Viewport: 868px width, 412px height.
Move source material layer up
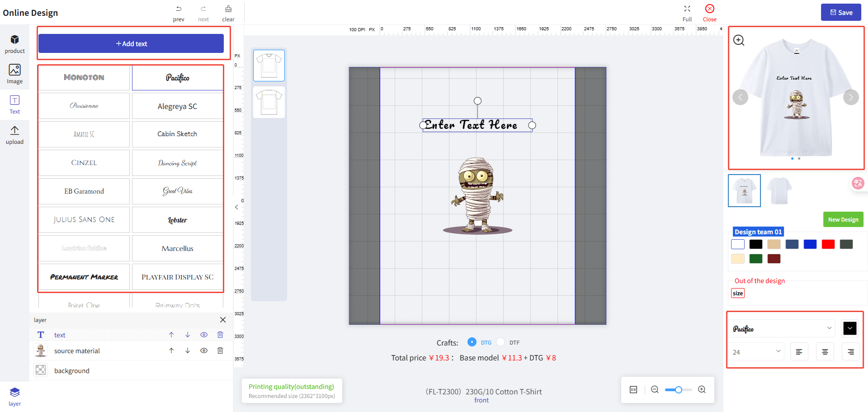coord(171,350)
